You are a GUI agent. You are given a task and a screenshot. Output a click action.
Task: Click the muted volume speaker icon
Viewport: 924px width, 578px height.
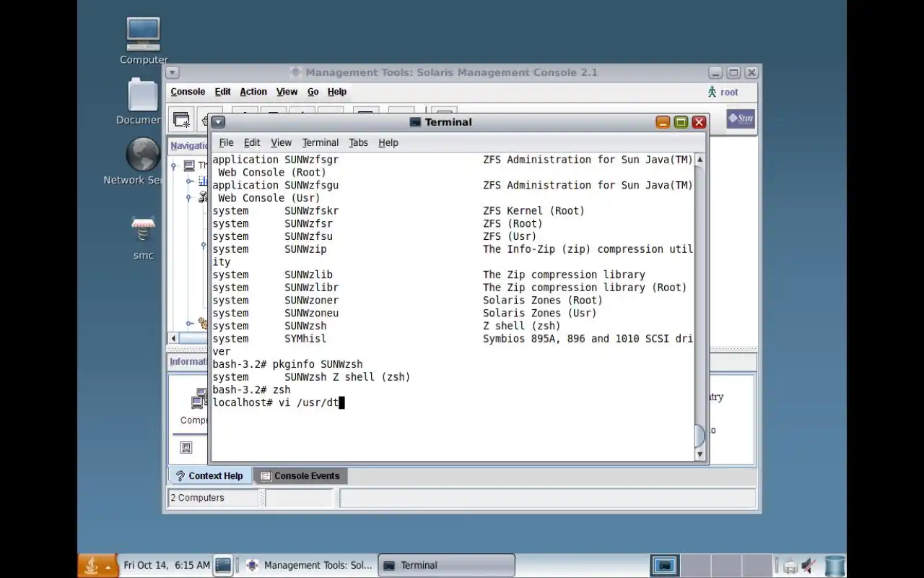coord(808,566)
